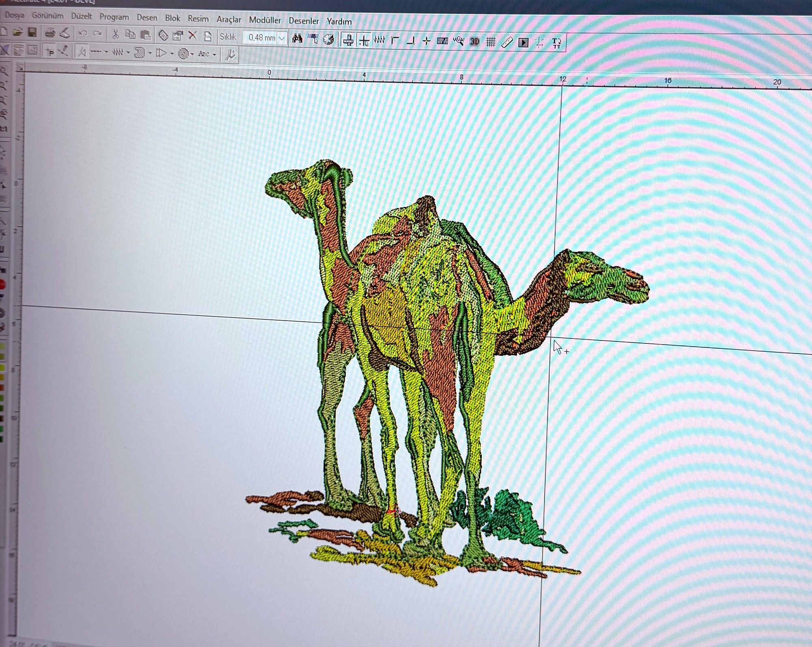Open the Modüller menu
This screenshot has height=647, width=812.
[x=265, y=20]
